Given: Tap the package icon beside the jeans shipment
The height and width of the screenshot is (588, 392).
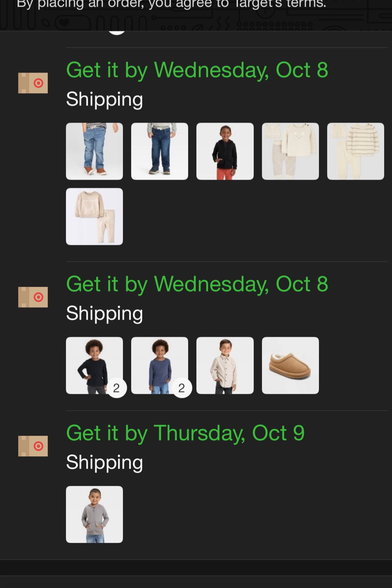Looking at the screenshot, I should click(33, 83).
